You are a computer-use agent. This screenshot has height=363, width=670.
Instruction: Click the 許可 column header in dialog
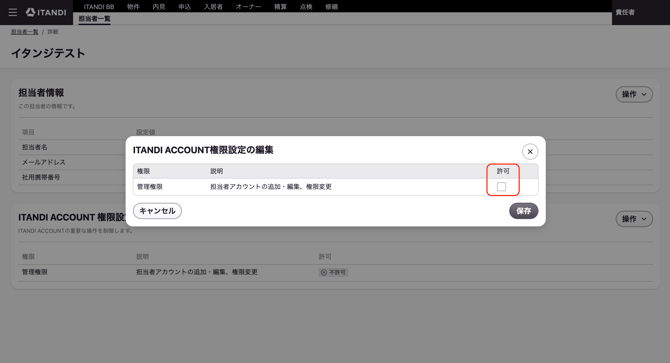click(x=503, y=171)
